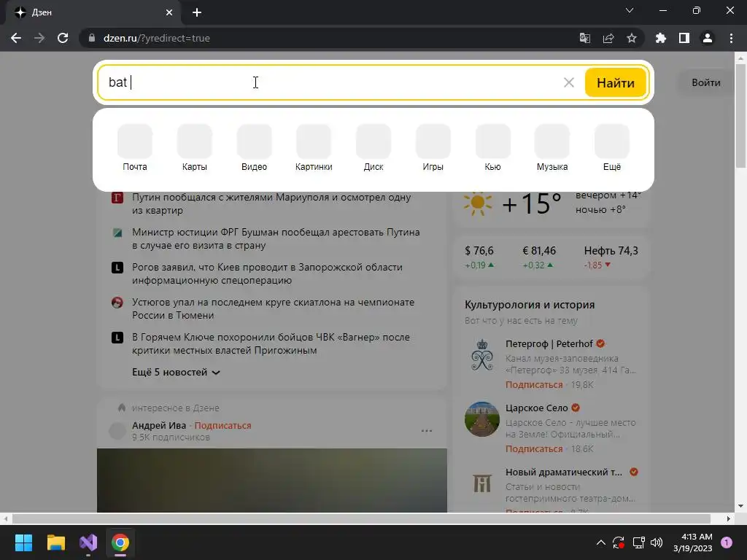
Task: Click the Царское Село channel avatar
Action: pos(481,419)
